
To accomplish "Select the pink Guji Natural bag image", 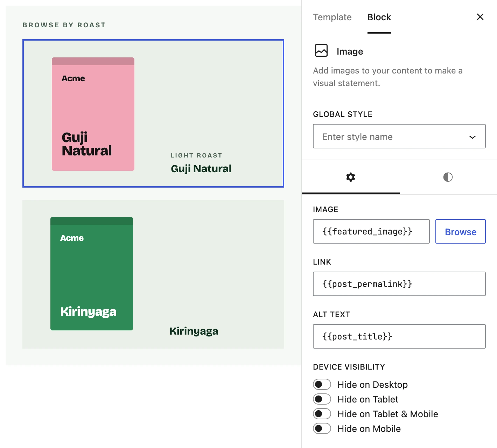I will [93, 114].
